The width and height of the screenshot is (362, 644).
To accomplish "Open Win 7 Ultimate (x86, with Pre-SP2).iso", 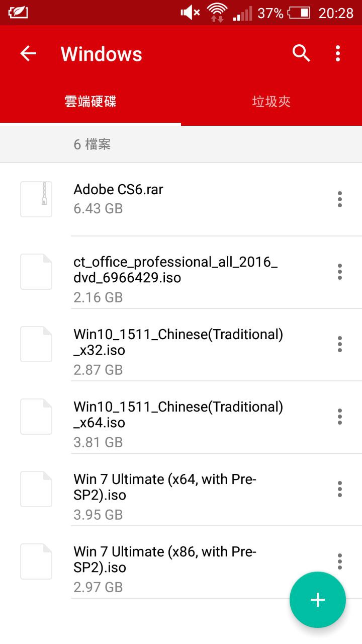I will coord(165,559).
